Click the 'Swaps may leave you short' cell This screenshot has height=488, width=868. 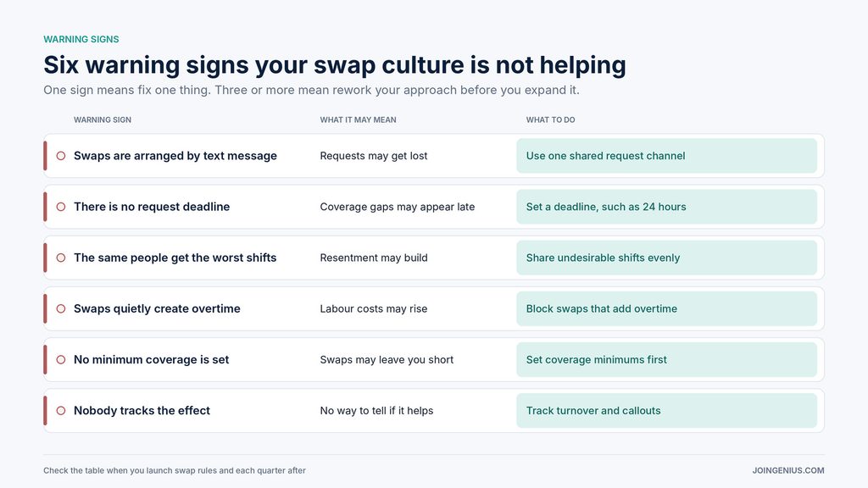(387, 359)
